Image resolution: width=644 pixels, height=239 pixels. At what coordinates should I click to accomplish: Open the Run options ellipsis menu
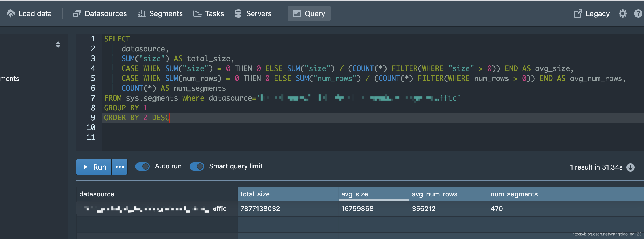120,167
